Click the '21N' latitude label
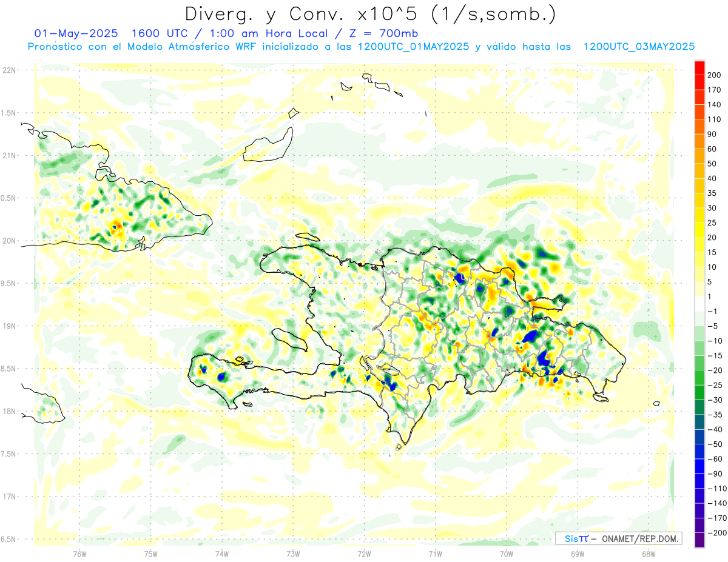The height and width of the screenshot is (562, 728). point(9,155)
